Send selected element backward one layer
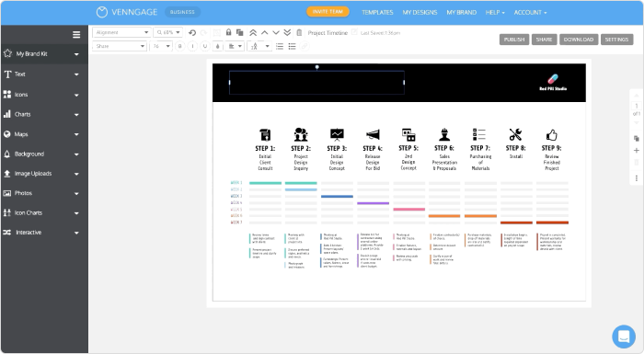Image resolution: width=644 pixels, height=354 pixels. click(276, 32)
